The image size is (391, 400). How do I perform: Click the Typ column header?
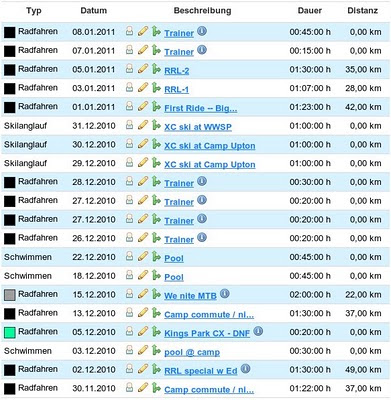pos(34,11)
